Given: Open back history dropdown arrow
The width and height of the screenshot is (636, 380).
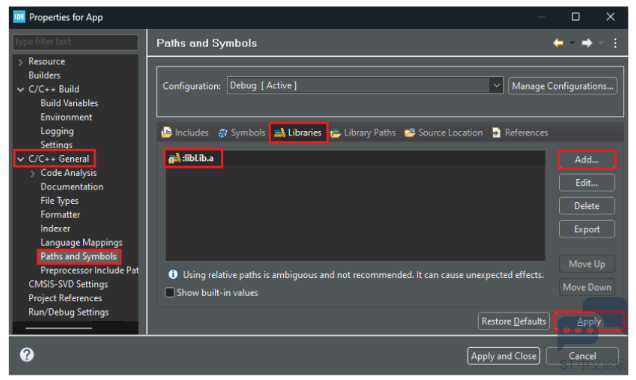Looking at the screenshot, I should click(x=572, y=43).
